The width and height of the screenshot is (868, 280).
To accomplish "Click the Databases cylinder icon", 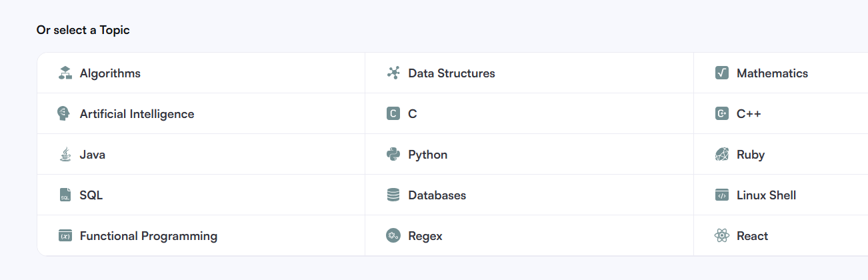I will [393, 195].
